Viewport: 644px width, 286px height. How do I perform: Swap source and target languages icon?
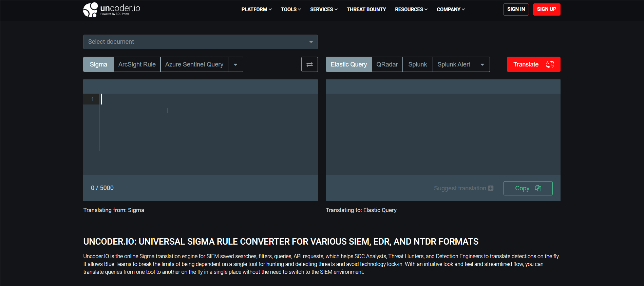[x=309, y=64]
